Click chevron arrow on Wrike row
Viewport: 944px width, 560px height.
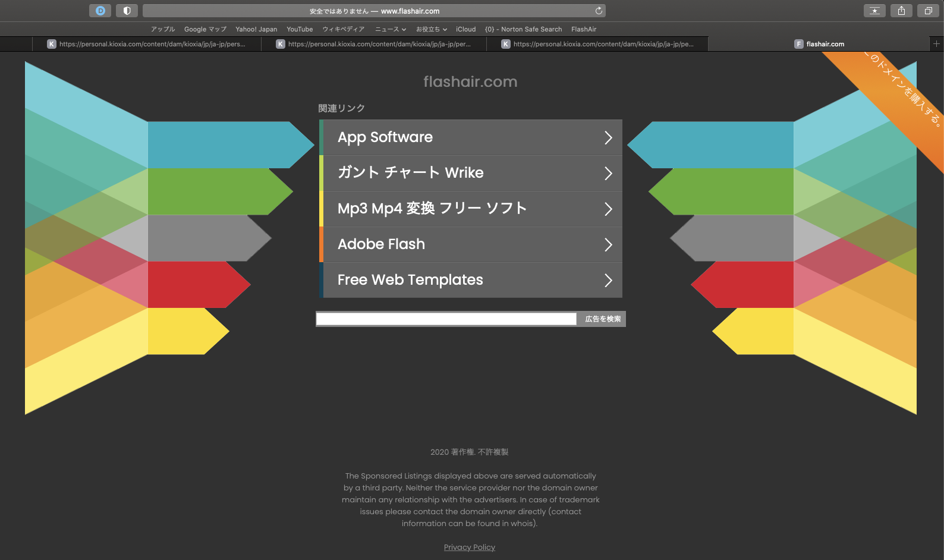[x=608, y=174]
